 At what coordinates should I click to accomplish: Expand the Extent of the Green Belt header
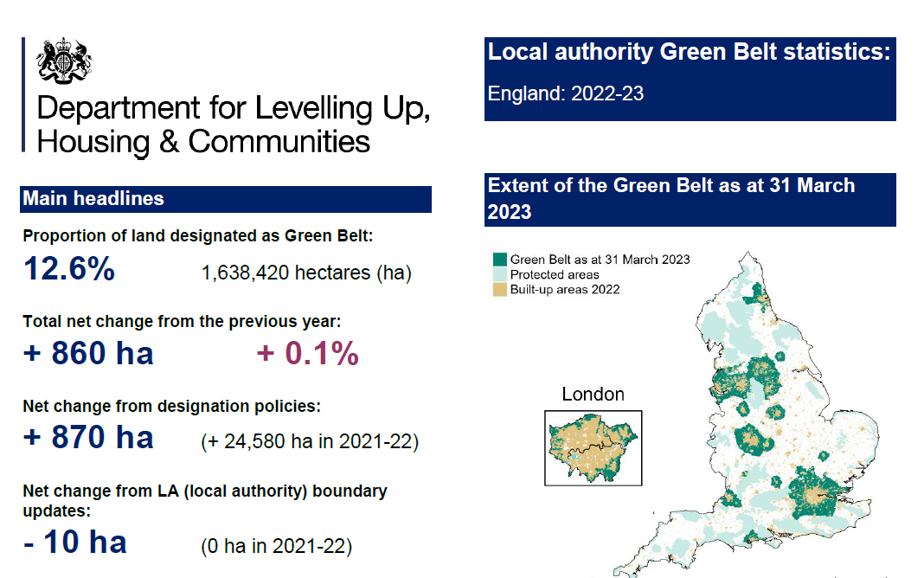click(689, 199)
